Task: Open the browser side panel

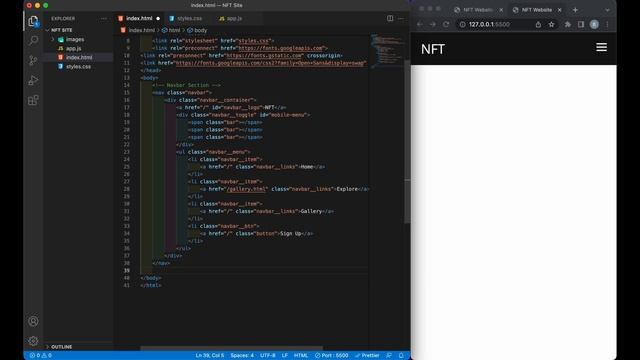Action: pos(581,24)
